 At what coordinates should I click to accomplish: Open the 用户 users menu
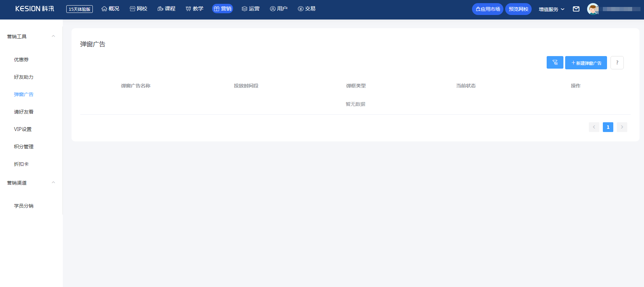[x=279, y=9]
